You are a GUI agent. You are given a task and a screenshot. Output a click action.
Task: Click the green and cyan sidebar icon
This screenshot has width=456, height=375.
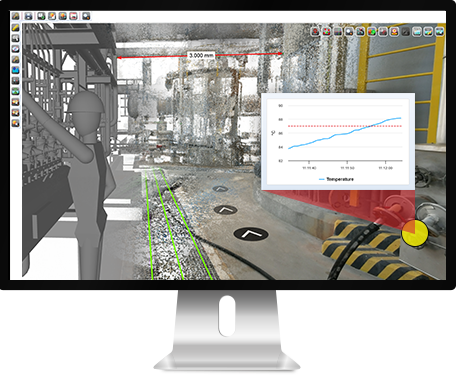click(15, 91)
